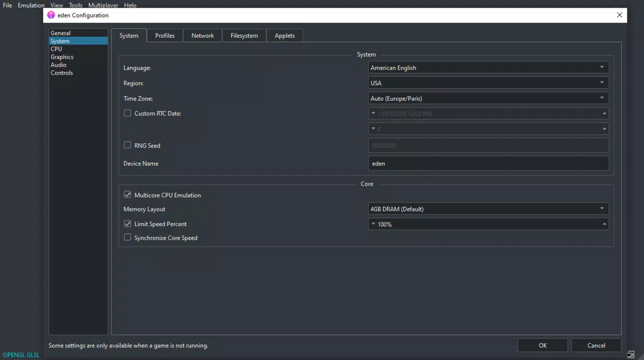Switch to the Profiles tab

point(165,36)
